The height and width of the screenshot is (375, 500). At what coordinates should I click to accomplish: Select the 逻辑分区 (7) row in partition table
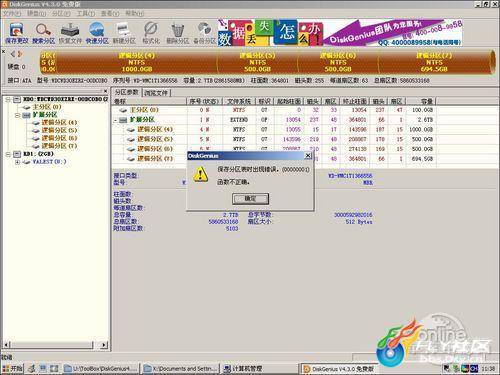click(x=274, y=159)
